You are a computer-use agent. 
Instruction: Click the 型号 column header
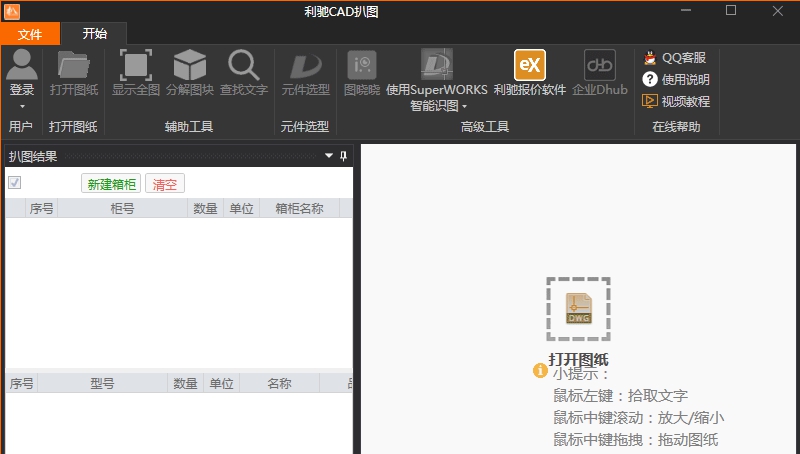[102, 383]
